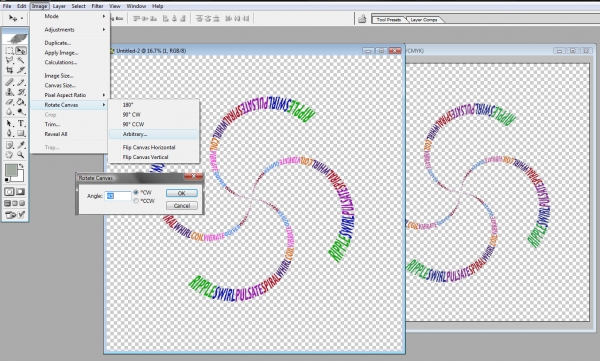Expand the Mode submenu
The height and width of the screenshot is (361, 600).
click(x=70, y=16)
